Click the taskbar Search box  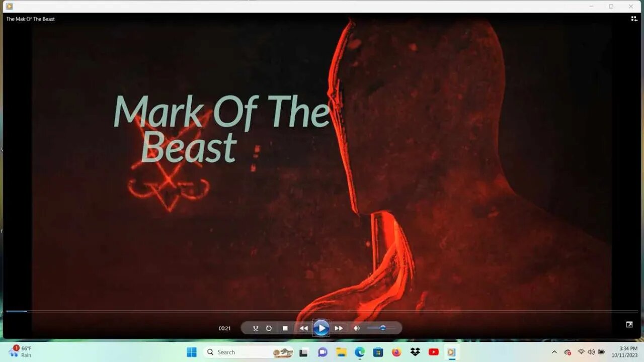coord(250,352)
